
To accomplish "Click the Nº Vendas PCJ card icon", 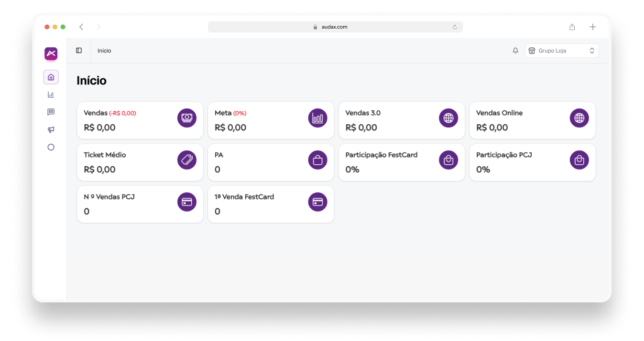I will (187, 202).
